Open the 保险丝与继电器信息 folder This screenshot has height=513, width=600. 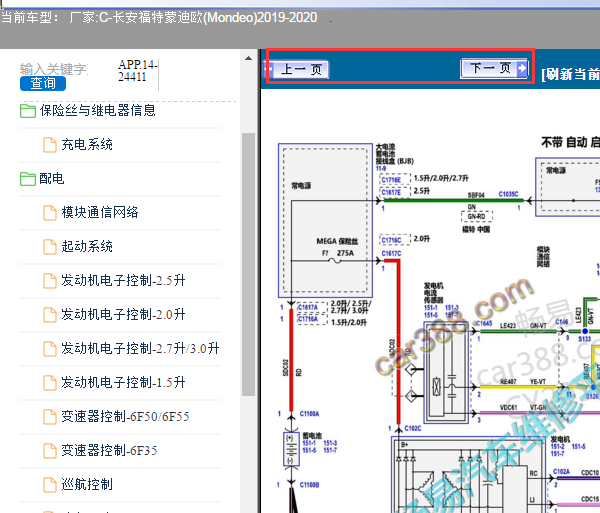click(98, 111)
